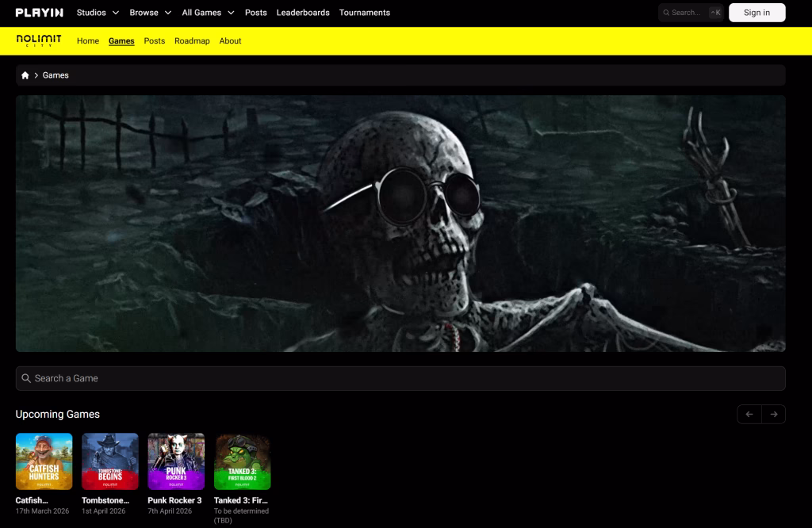
Task: Click the previous arrow in Upcoming Games
Action: click(x=749, y=414)
